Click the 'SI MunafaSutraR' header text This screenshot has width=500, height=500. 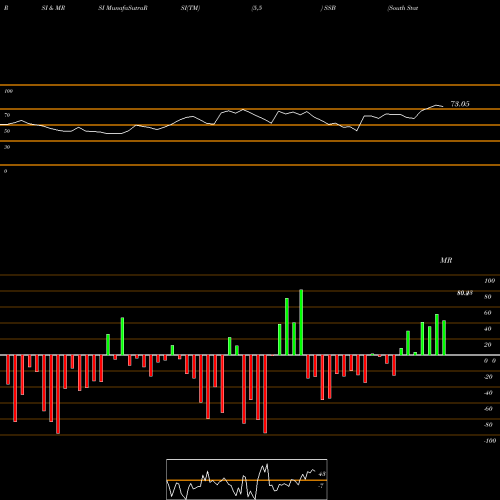(x=123, y=8)
